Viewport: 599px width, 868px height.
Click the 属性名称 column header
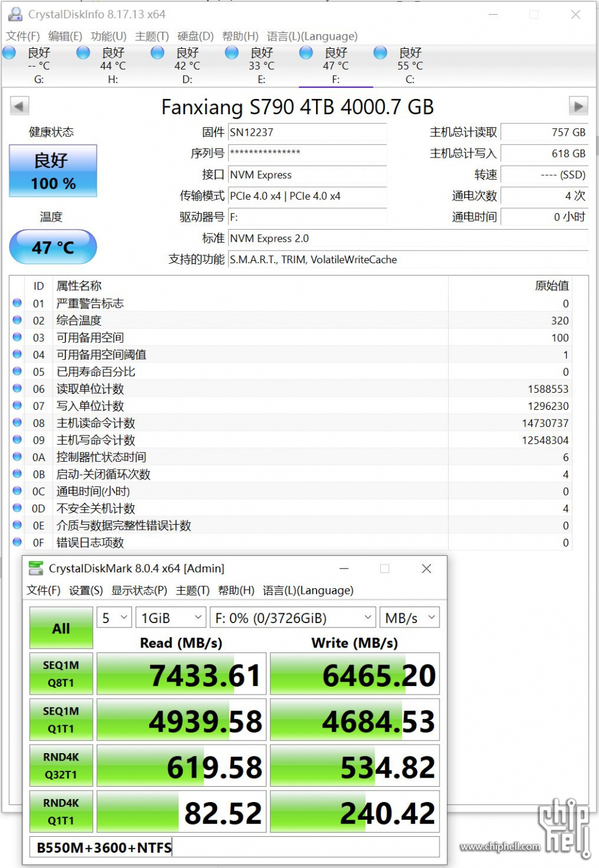click(x=251, y=286)
